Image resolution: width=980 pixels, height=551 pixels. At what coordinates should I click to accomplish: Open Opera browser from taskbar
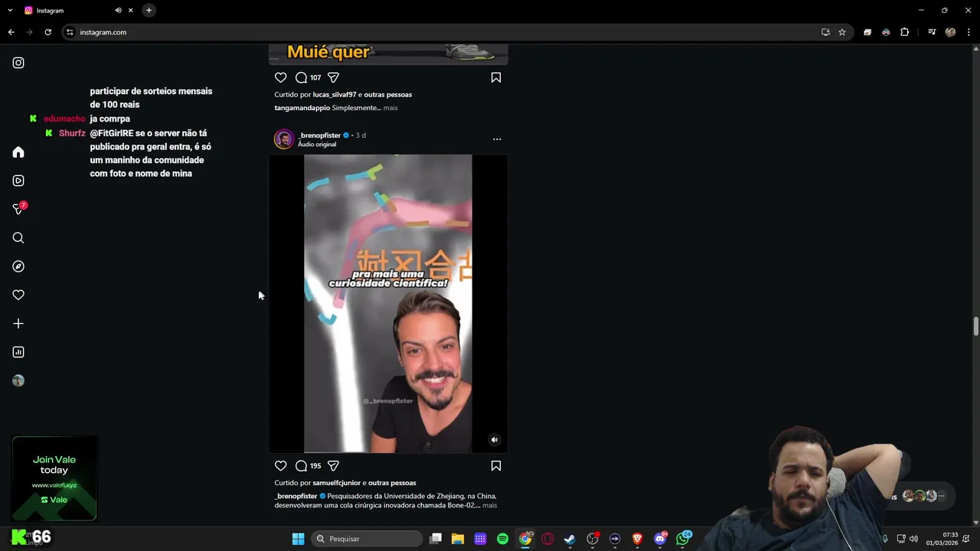pos(547,539)
